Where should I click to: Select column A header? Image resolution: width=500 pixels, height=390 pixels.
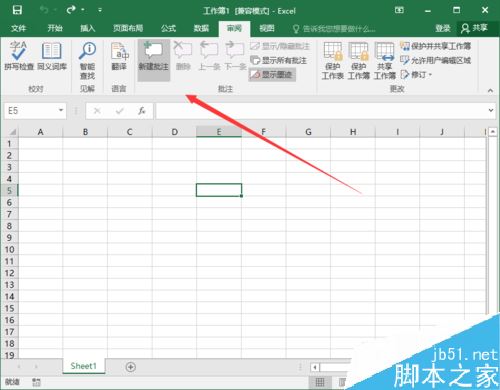tap(40, 132)
